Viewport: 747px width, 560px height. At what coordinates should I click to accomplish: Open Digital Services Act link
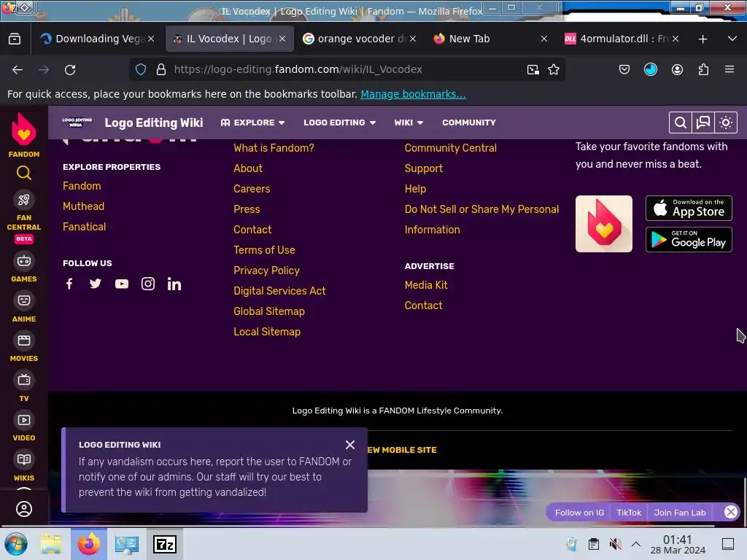point(279,291)
